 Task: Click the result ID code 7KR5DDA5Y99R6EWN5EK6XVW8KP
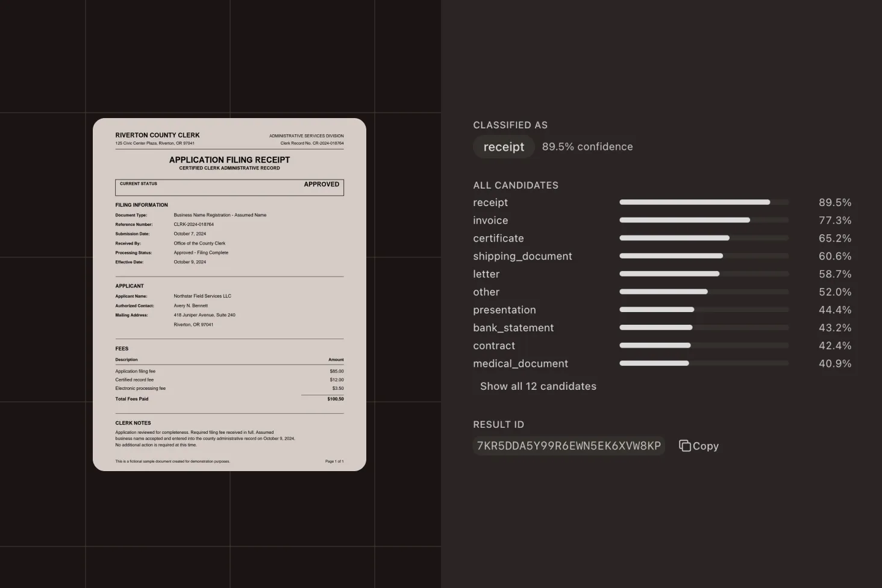pos(569,446)
